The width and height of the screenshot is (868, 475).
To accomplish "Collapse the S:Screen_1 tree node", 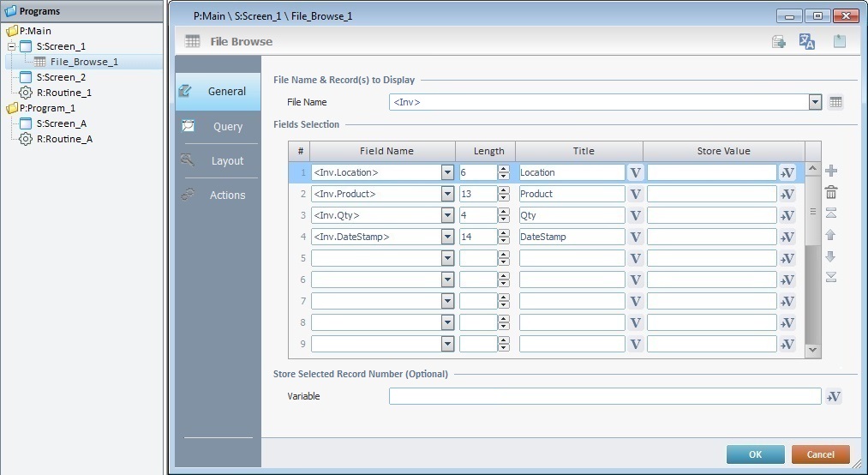I will (12, 46).
